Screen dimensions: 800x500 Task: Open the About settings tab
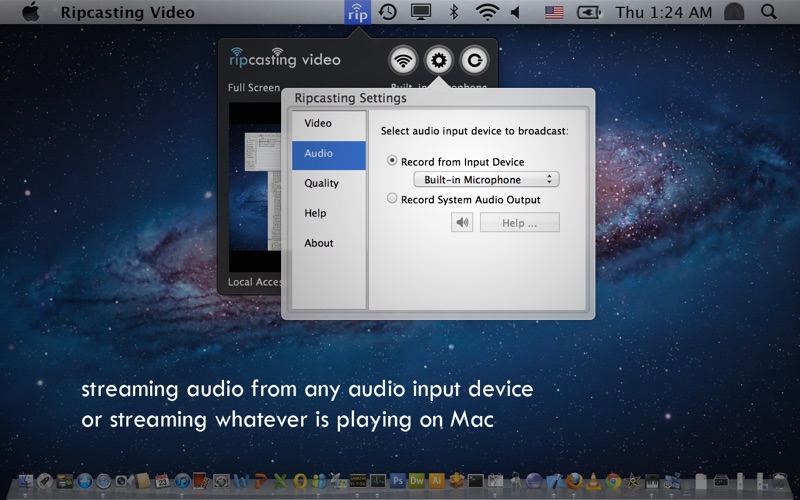(329, 243)
